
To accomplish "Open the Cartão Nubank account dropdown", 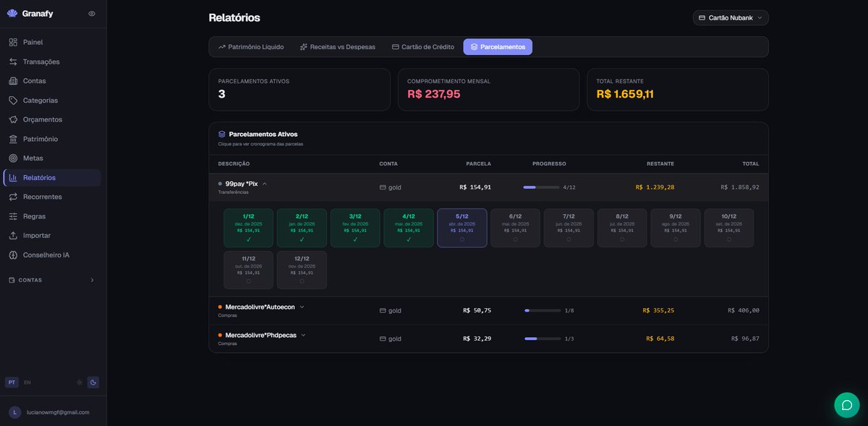I will [731, 17].
